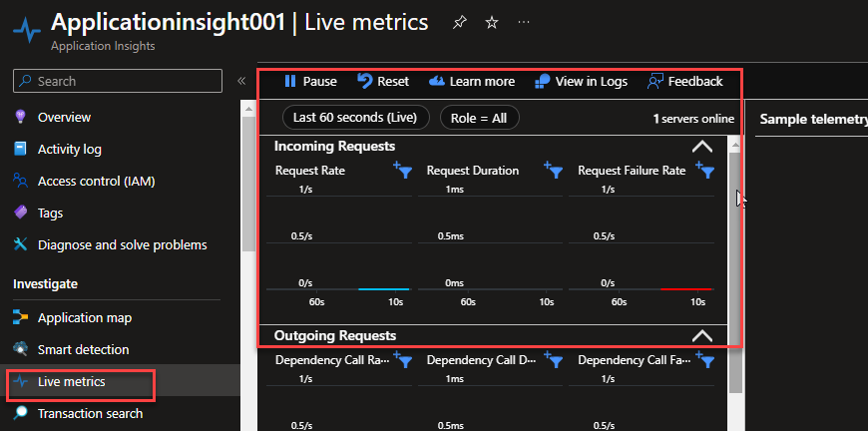Open the Learn more link
The image size is (868, 431).
472,82
